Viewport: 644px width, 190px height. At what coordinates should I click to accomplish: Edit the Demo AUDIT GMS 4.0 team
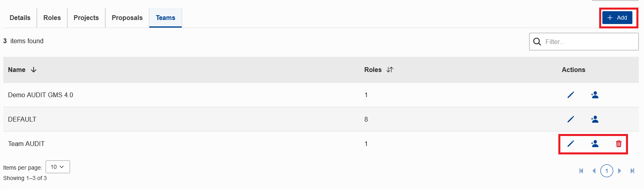tap(571, 95)
